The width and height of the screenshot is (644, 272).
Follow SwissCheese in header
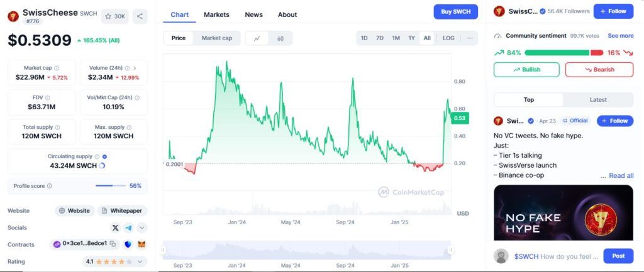(x=613, y=11)
